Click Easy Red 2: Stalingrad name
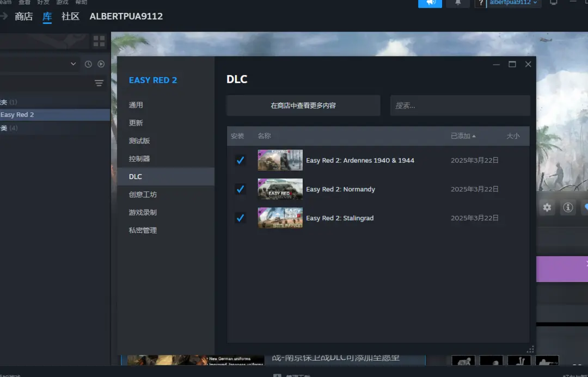The height and width of the screenshot is (377, 588). click(340, 218)
